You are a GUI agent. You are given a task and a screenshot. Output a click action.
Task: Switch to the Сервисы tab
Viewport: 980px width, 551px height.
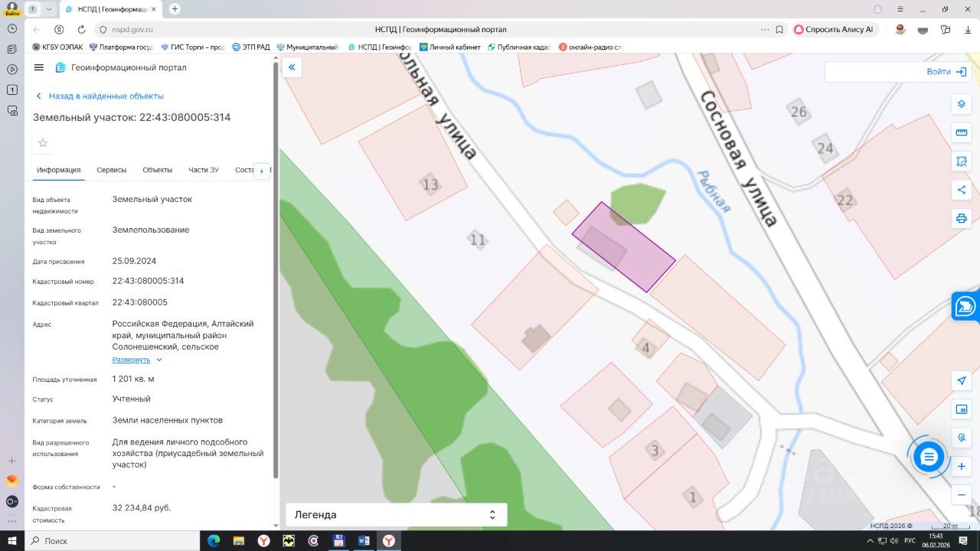click(112, 170)
